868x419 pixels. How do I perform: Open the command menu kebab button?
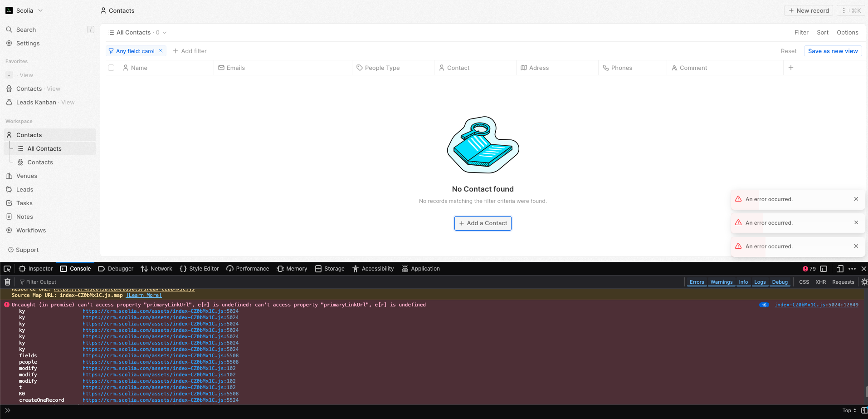pos(850,10)
